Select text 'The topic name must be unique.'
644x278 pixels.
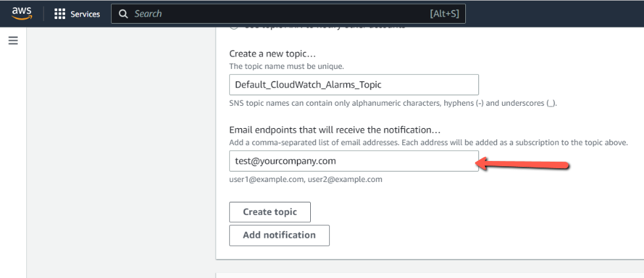(287, 66)
